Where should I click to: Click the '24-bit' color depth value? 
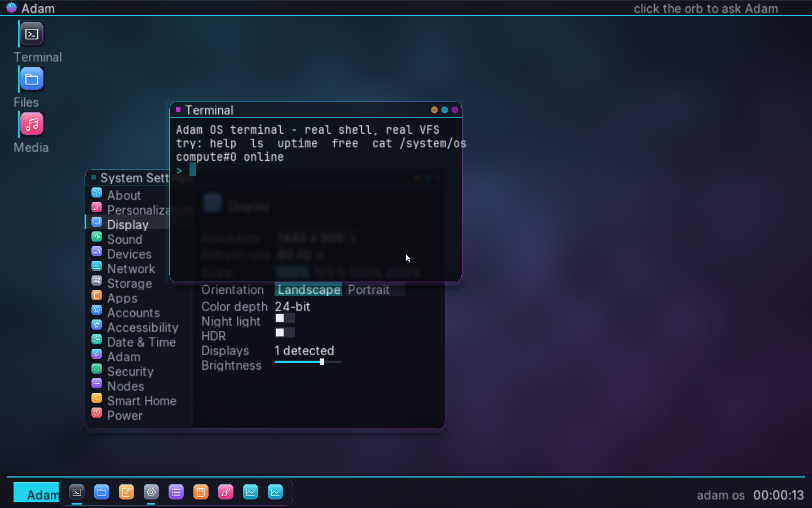click(x=292, y=306)
